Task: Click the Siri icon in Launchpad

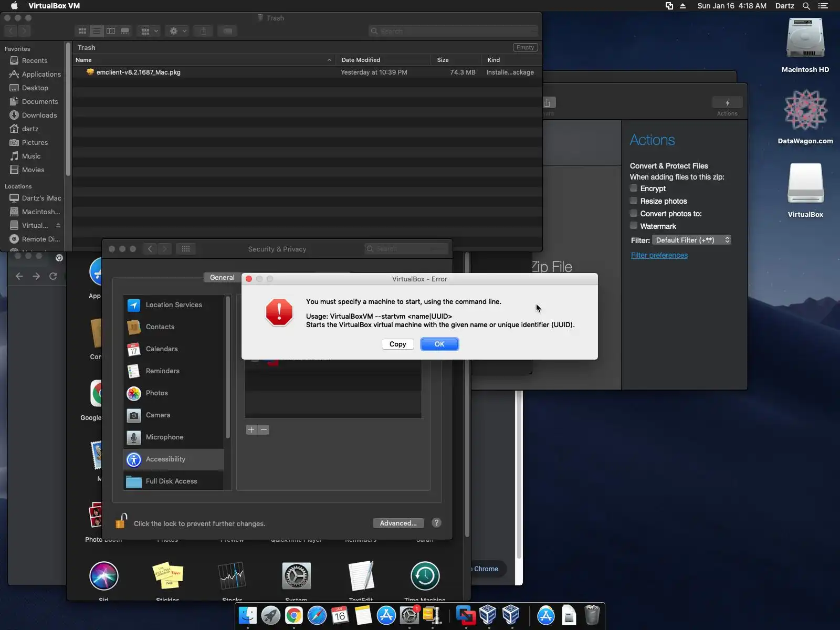Action: (104, 576)
